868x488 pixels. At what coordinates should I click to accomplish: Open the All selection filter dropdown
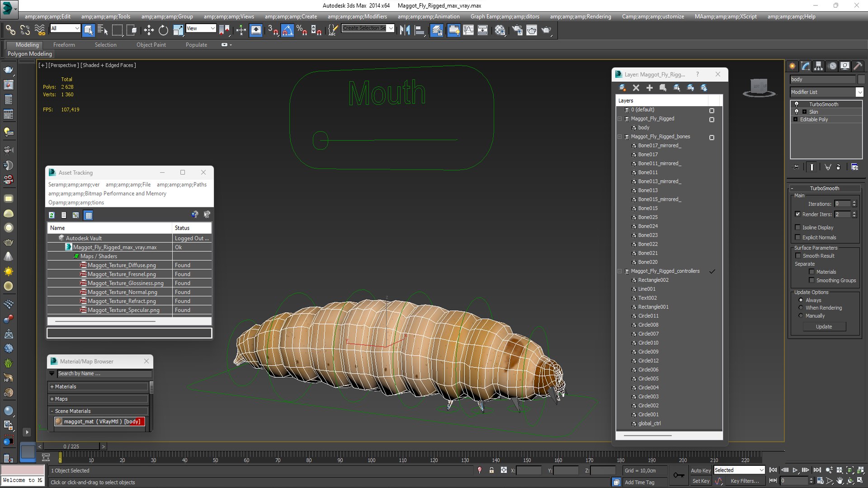[65, 28]
